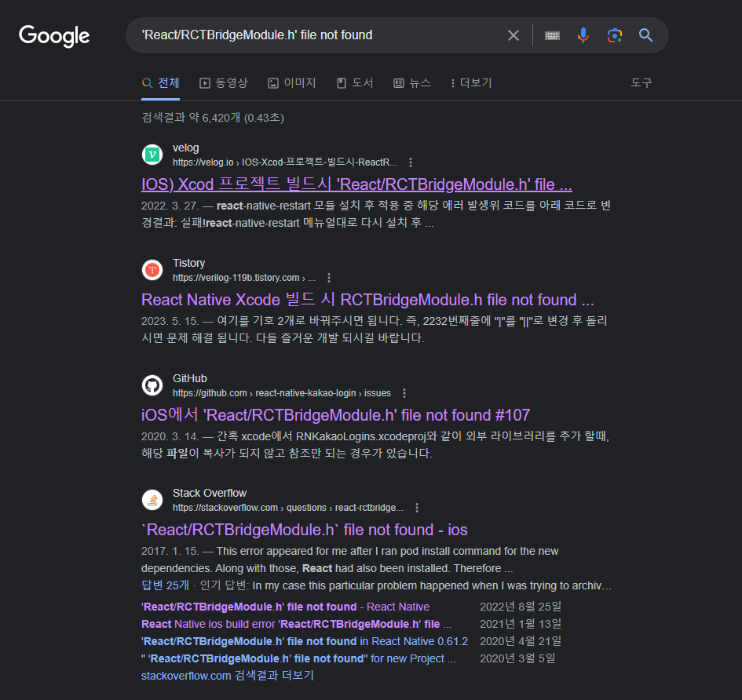Click the 'Stack Overflow' site name label
Viewport: 742px width, 700px height.
[209, 494]
